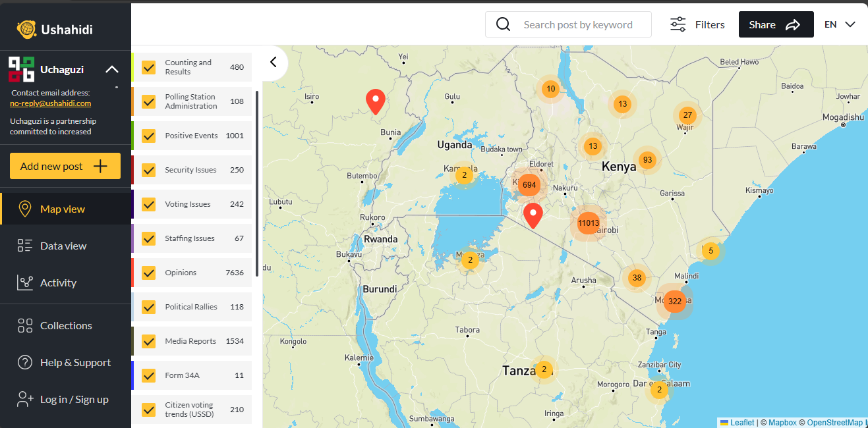The height and width of the screenshot is (428, 868).
Task: Click the red map pin near the Kenya-Tanzania border
Action: [x=533, y=215]
